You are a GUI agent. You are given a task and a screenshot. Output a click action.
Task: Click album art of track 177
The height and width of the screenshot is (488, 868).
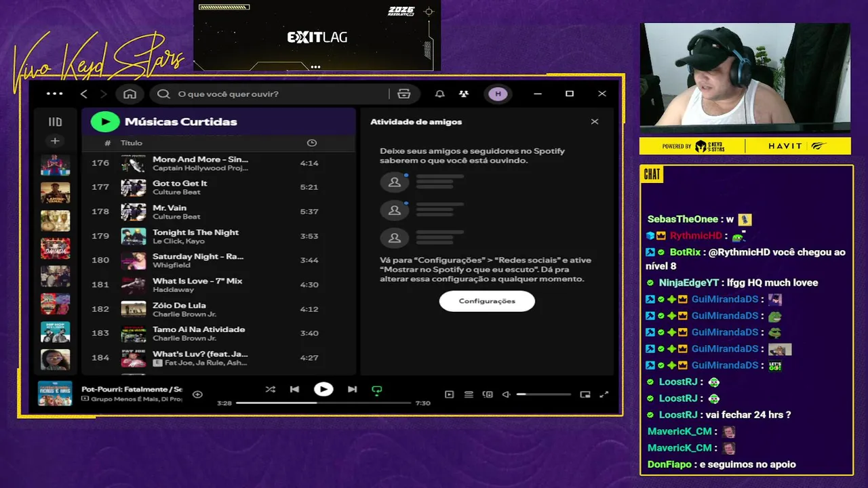(134, 187)
